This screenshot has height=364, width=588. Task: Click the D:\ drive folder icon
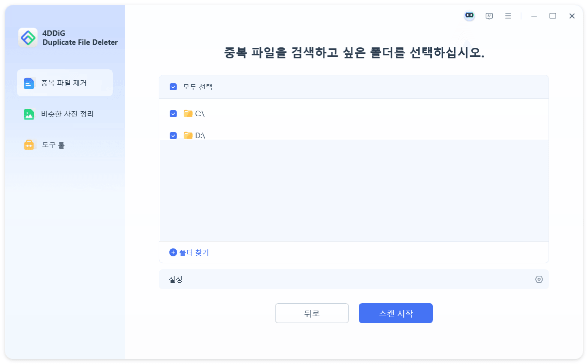coord(188,135)
